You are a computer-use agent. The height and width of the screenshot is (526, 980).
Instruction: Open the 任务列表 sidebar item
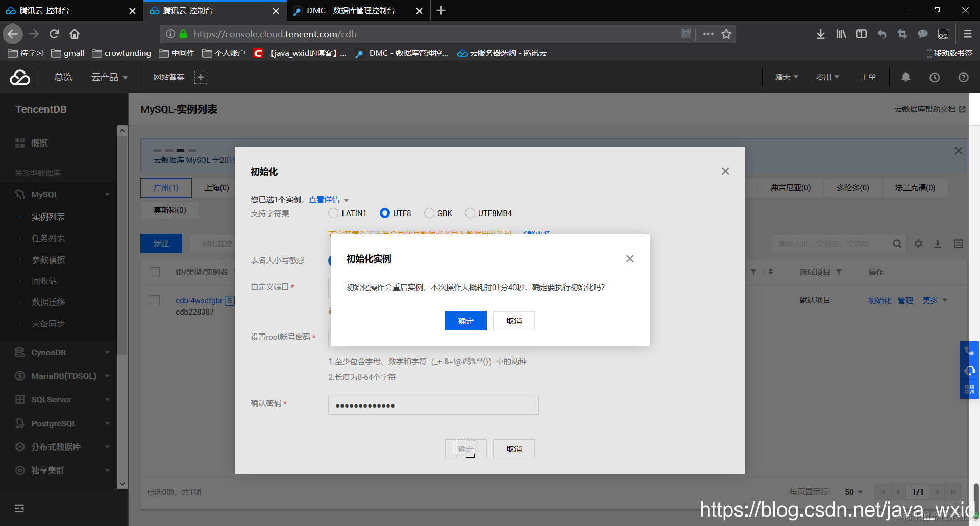click(x=48, y=238)
